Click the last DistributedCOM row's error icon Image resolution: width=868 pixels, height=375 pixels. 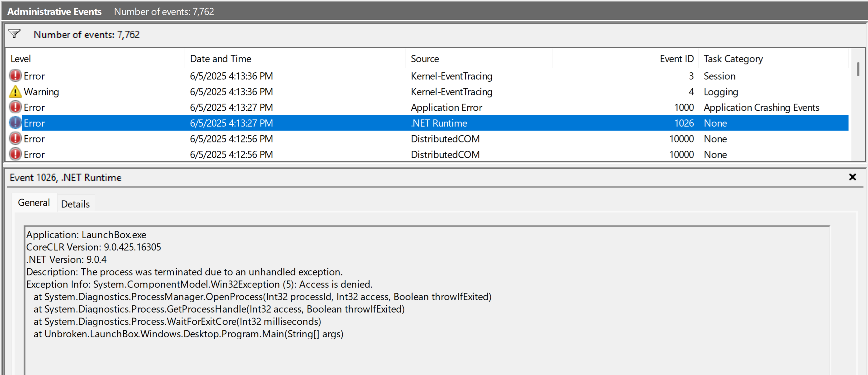[x=15, y=154]
